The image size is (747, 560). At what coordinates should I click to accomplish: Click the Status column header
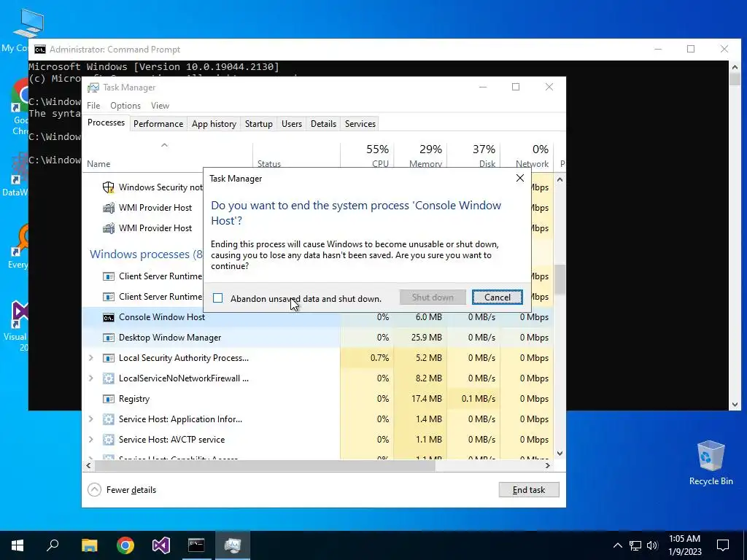[296, 157]
